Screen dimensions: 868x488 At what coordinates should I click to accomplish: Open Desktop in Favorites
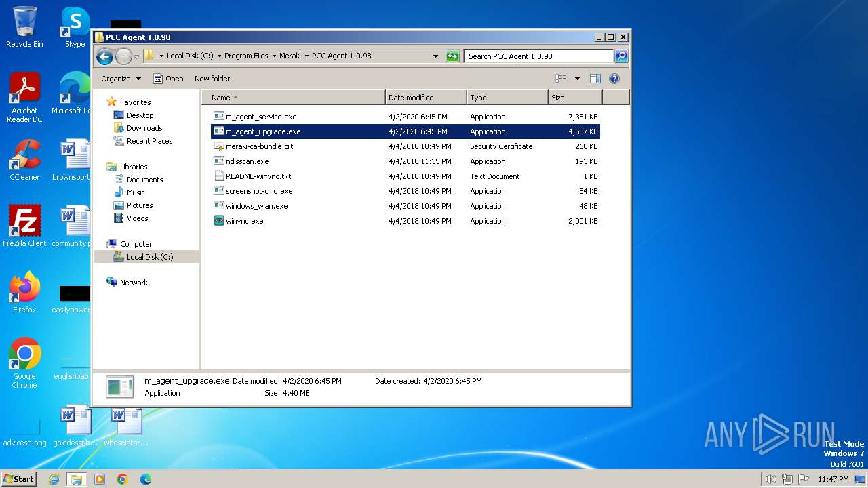(140, 115)
